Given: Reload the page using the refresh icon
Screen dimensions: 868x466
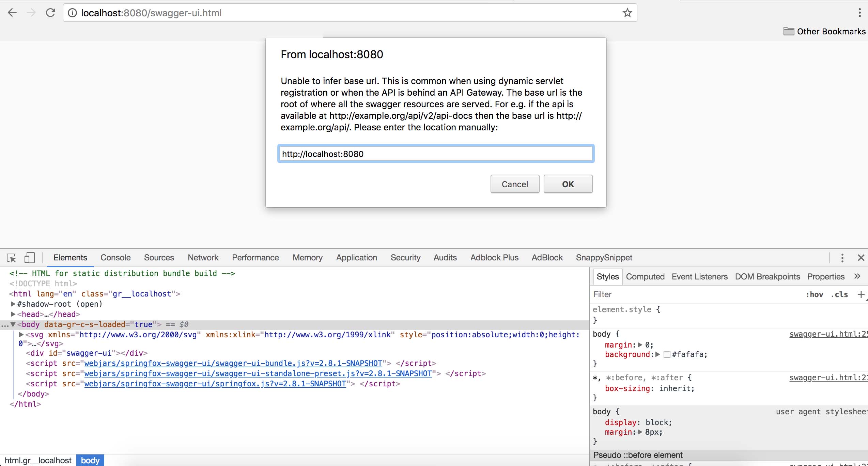Looking at the screenshot, I should 50,13.
